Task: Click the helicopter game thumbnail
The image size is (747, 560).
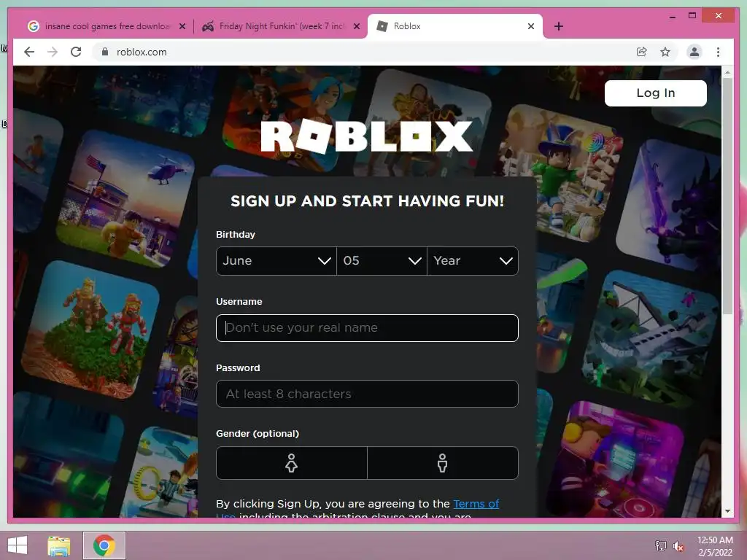Action: point(125,198)
